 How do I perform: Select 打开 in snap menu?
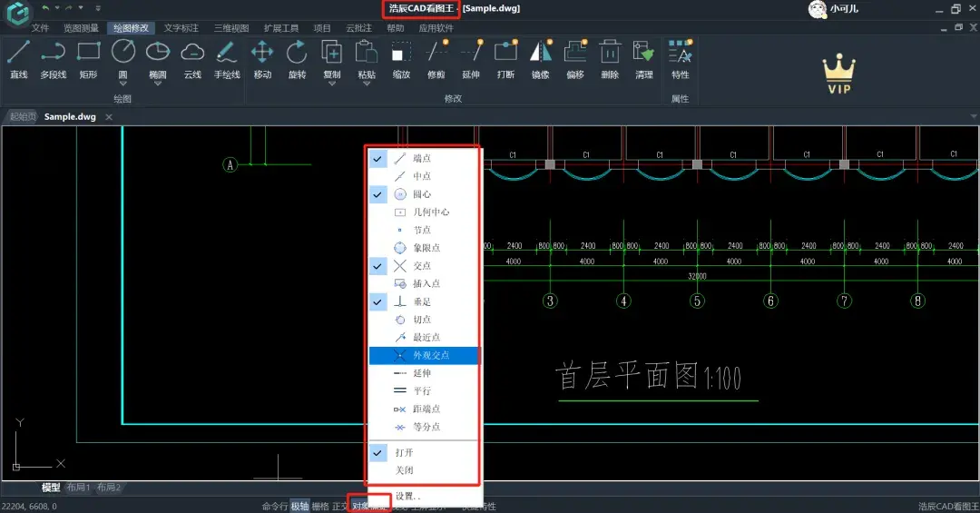425,452
